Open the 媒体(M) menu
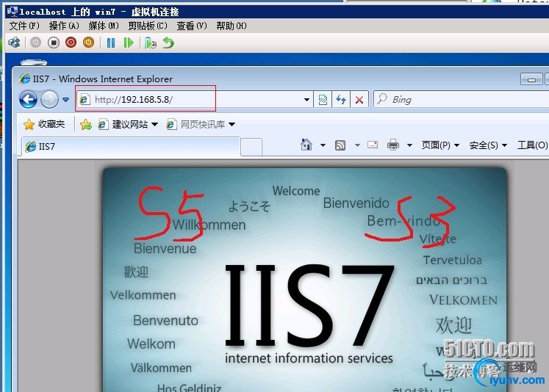 point(104,26)
